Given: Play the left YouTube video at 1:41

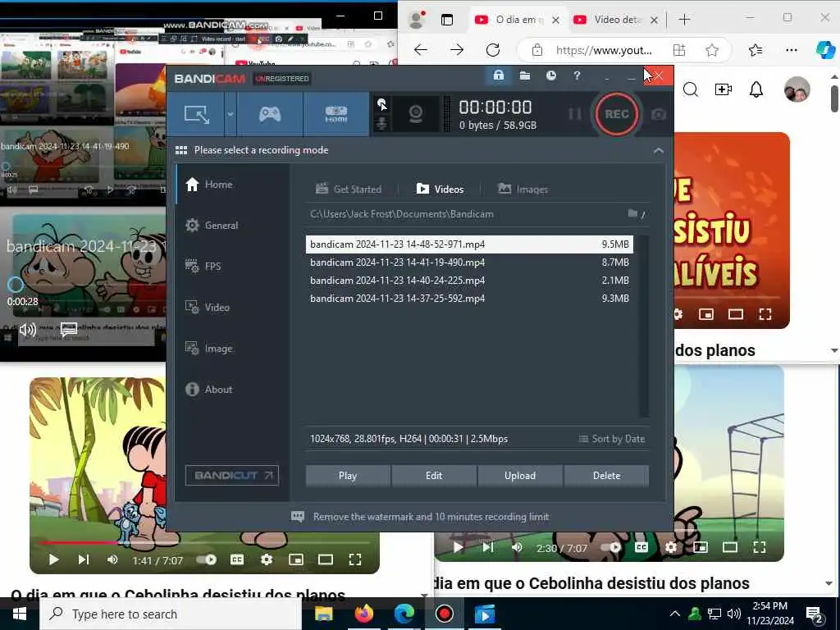Looking at the screenshot, I should [53, 559].
